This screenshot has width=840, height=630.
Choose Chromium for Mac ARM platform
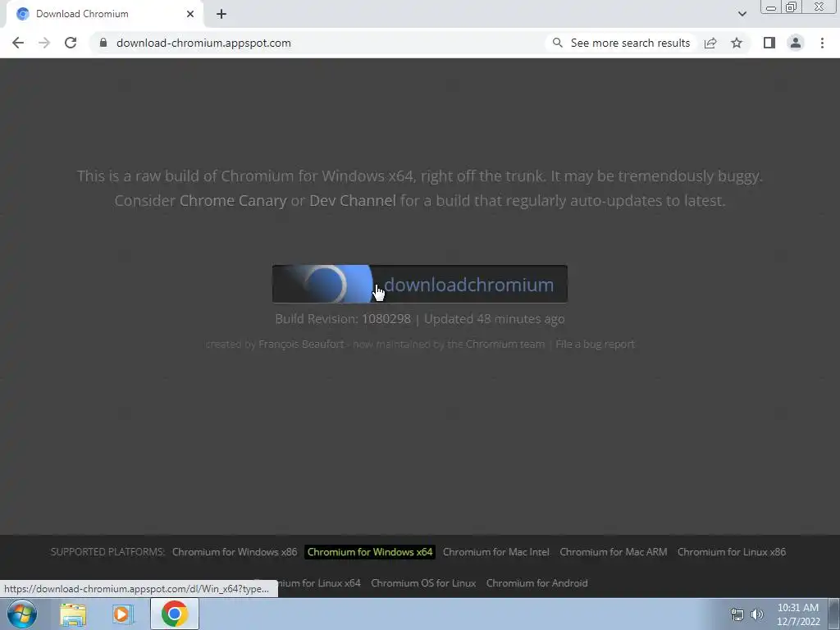point(614,552)
